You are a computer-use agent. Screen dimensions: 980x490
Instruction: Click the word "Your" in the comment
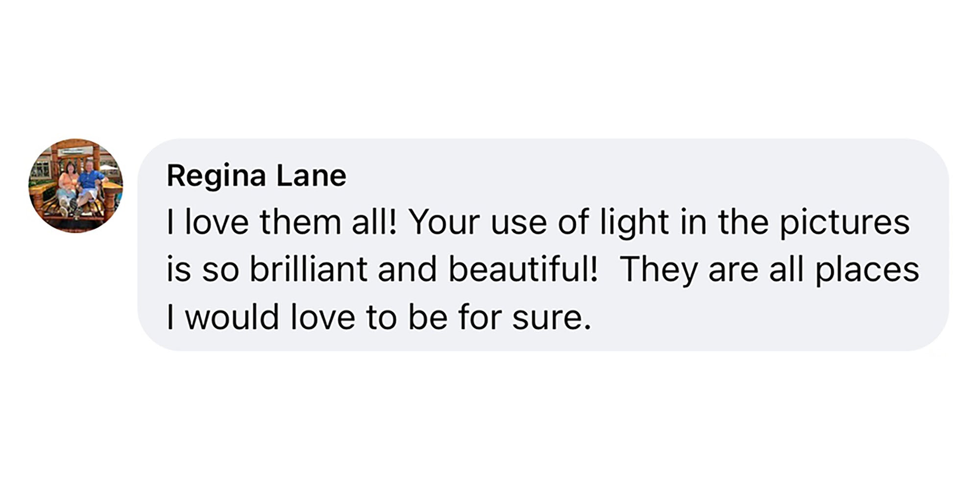click(444, 222)
